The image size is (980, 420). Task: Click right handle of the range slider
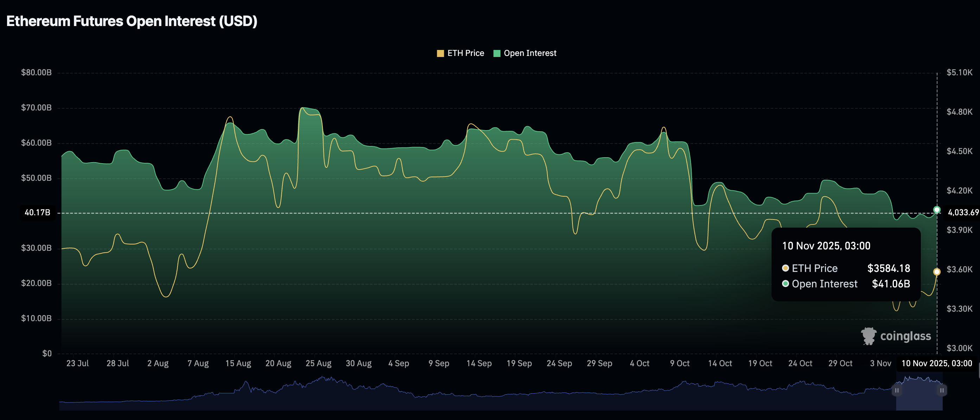click(942, 390)
